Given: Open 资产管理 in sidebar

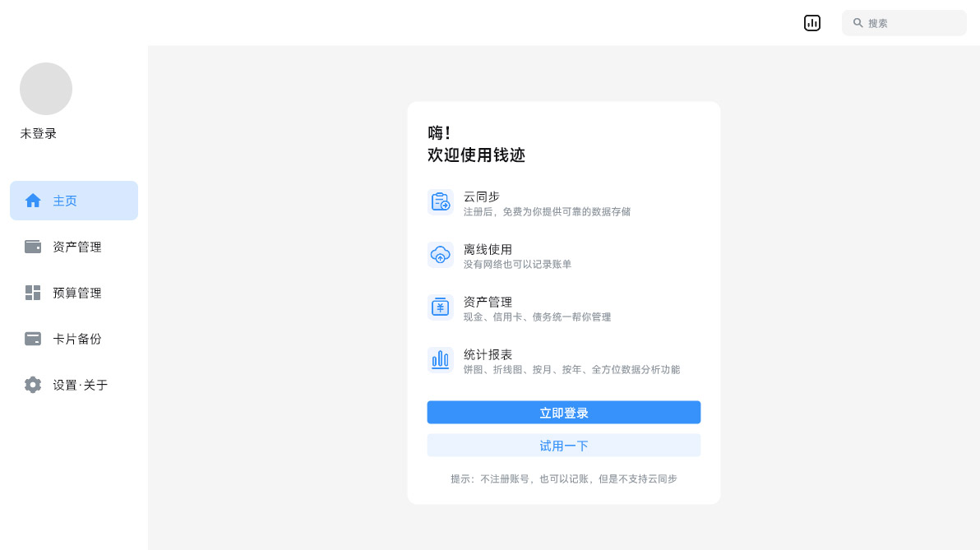Looking at the screenshot, I should [74, 247].
